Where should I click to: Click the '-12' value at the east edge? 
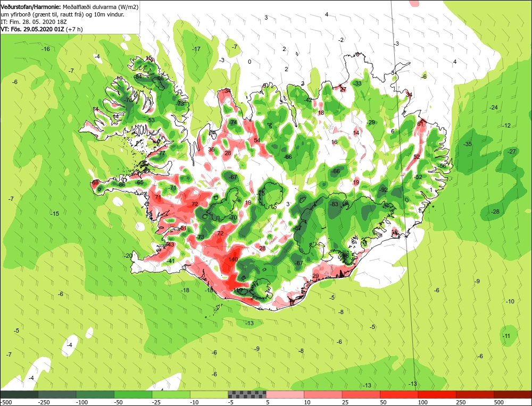[x=506, y=125]
